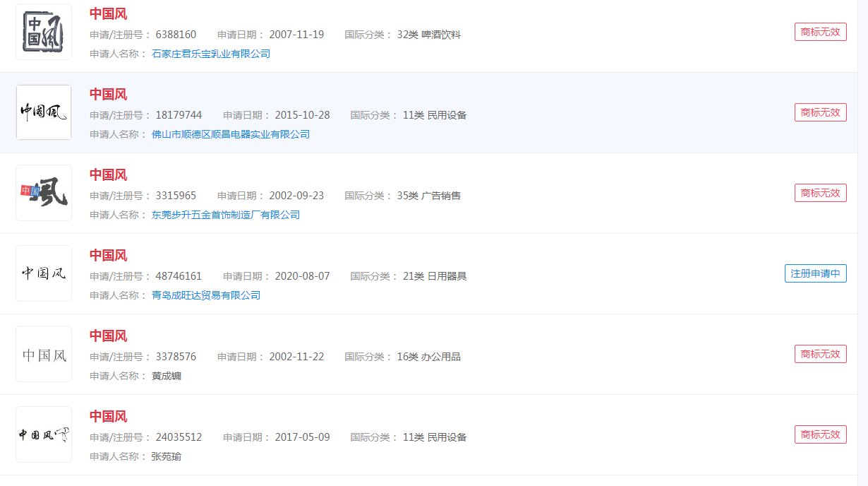Open trademark logo thumbnail for registration 24035512
Viewport: 868px width, 486px height.
coord(44,434)
